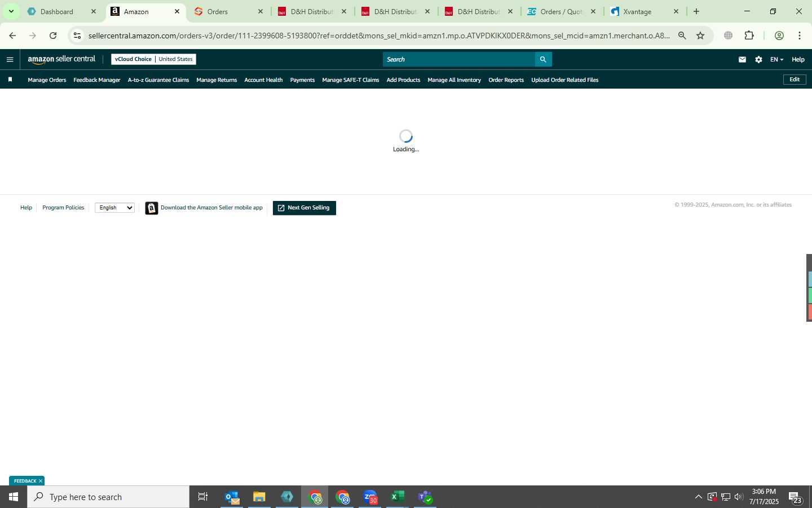Screen dimensions: 812x508
Task: Click the Amazon Seller Central logo
Action: tap(61, 59)
